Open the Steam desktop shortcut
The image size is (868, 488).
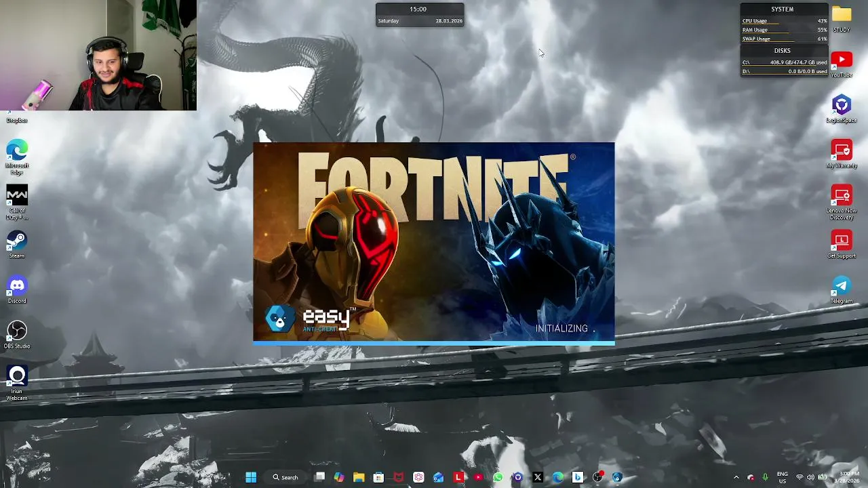[17, 245]
